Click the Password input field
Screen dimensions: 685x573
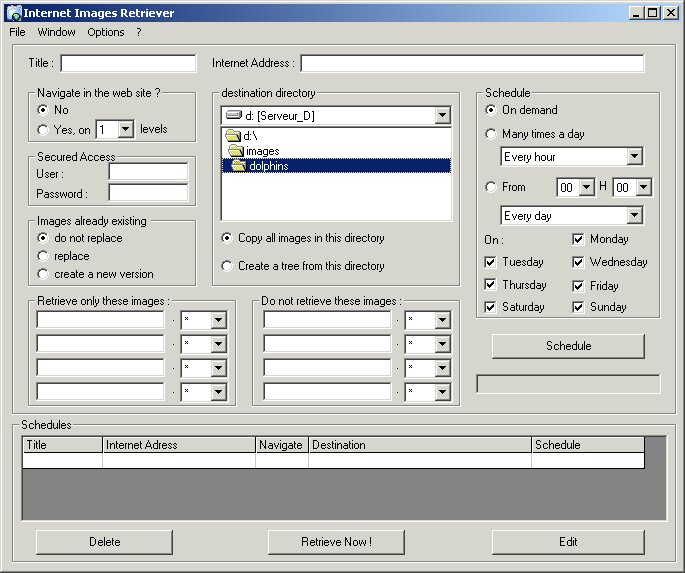tap(149, 193)
